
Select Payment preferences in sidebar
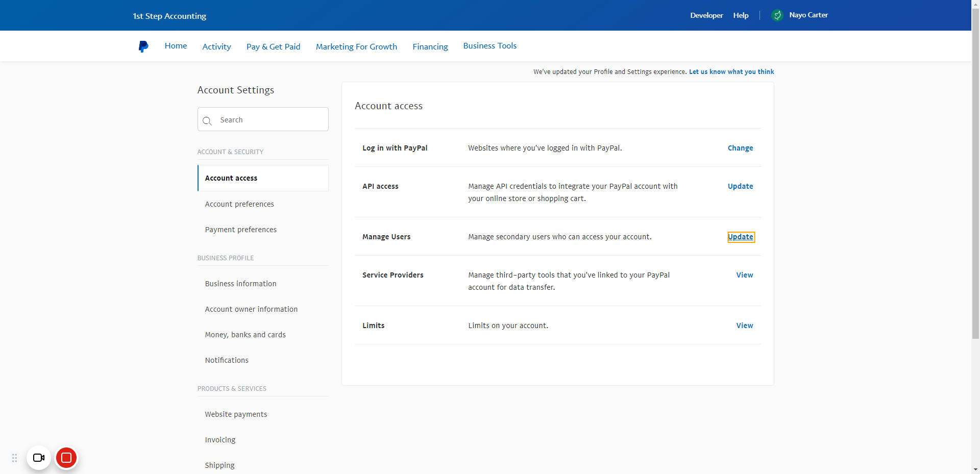241,230
